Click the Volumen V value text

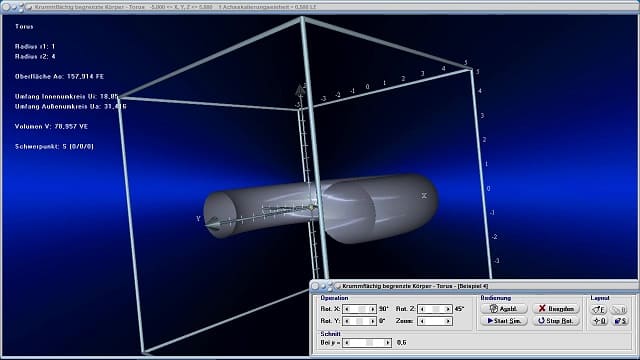pos(51,127)
